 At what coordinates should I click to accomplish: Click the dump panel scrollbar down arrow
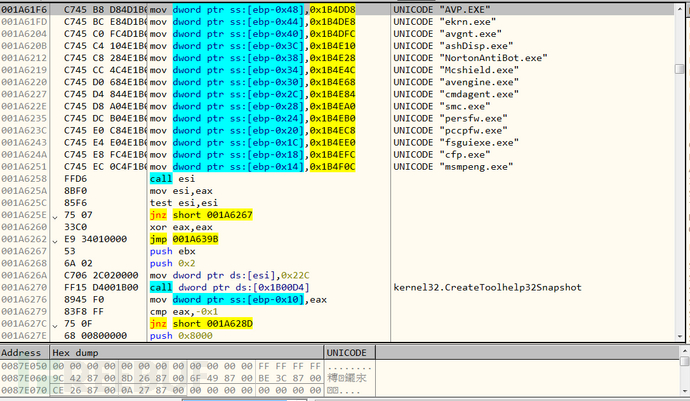685,391
